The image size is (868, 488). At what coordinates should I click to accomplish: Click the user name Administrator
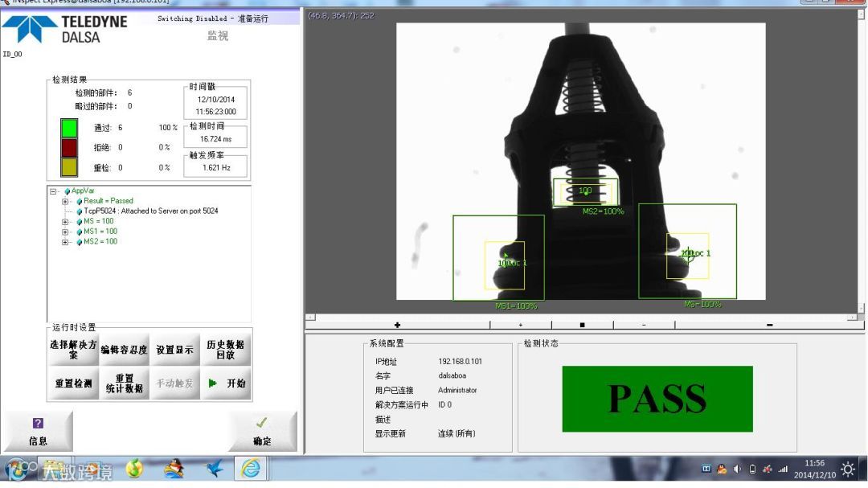[457, 390]
